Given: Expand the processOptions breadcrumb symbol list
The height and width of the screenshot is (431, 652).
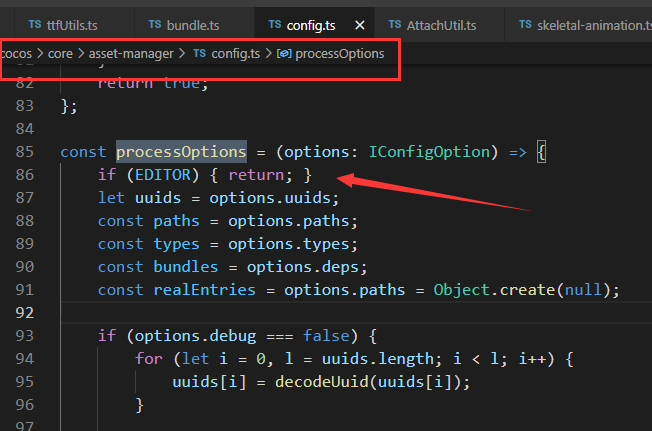Looking at the screenshot, I should pos(339,53).
